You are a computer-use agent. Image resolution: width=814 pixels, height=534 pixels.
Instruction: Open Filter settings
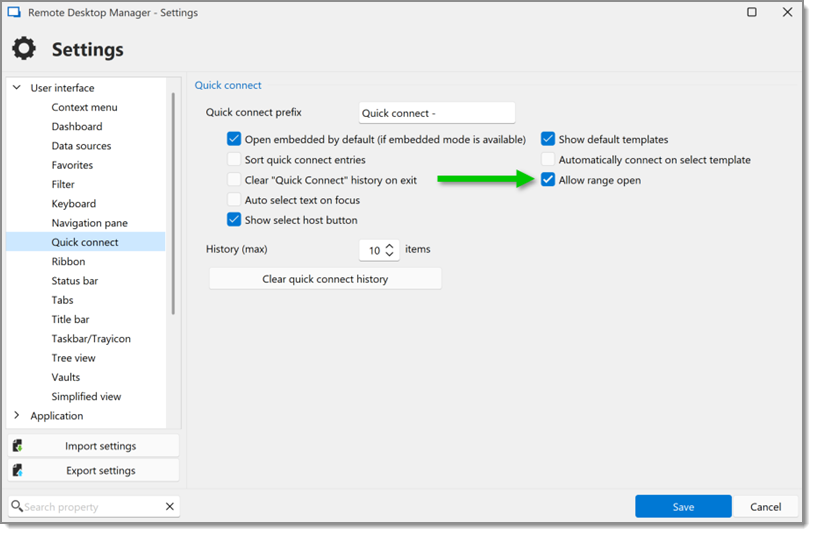pos(63,185)
